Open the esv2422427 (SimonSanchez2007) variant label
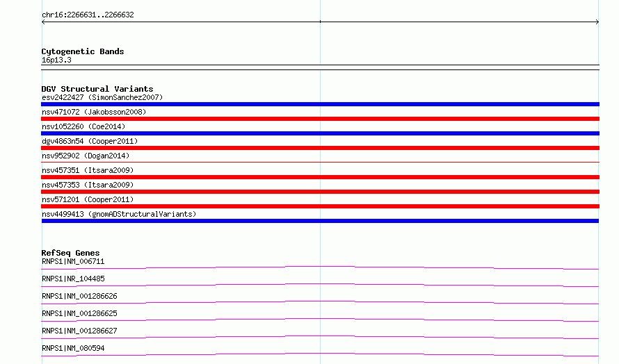This screenshot has width=619, height=364. pos(102,97)
